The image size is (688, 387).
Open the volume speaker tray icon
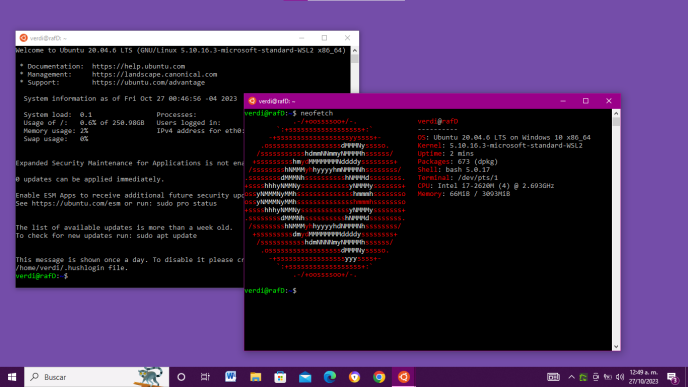[x=620, y=377]
